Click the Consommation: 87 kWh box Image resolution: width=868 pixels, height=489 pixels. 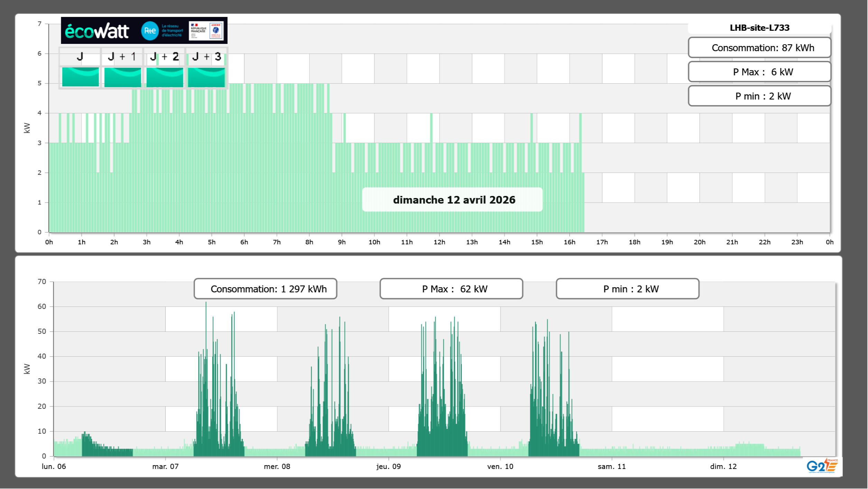[759, 48]
